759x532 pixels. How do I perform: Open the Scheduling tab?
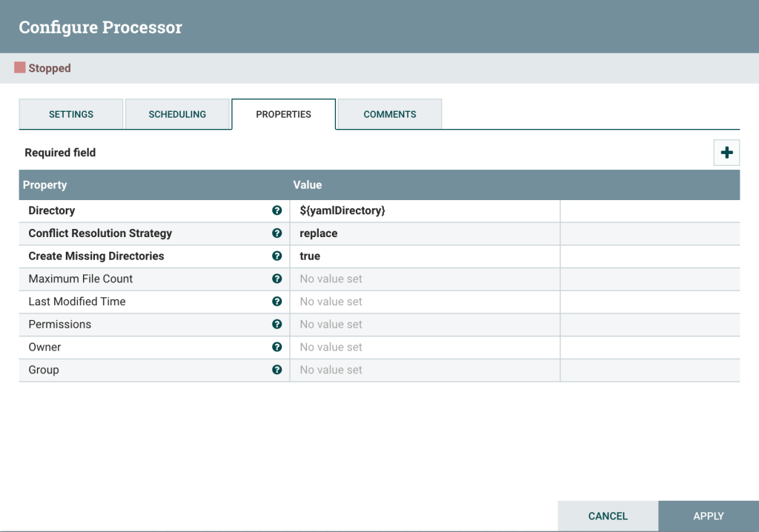177,114
